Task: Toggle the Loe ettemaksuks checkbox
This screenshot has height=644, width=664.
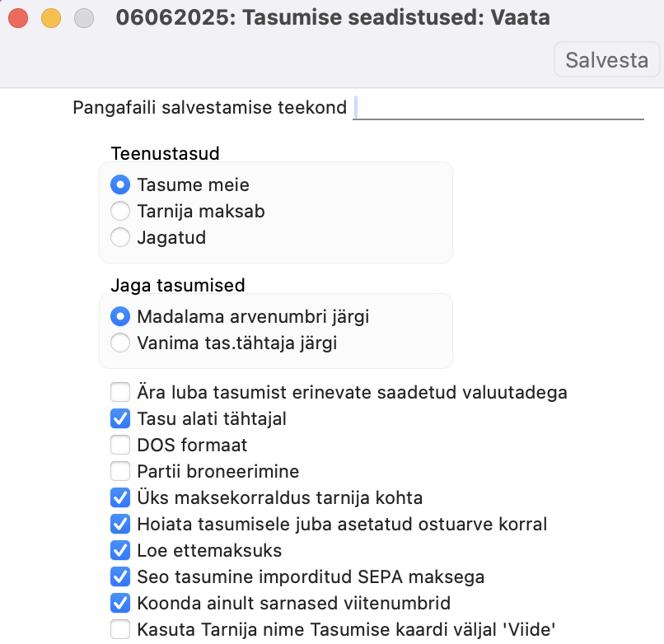Action: click(120, 550)
